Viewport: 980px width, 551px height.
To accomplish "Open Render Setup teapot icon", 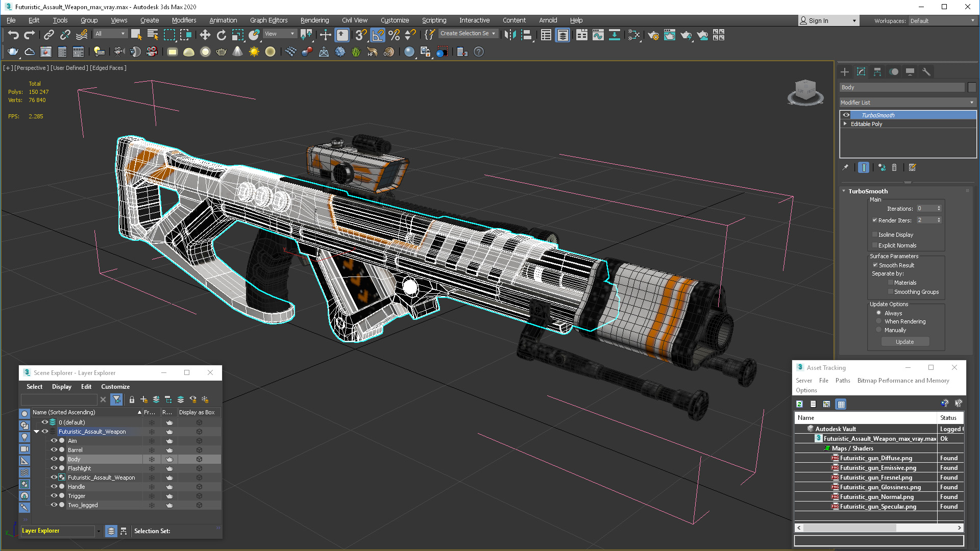I will coord(653,35).
